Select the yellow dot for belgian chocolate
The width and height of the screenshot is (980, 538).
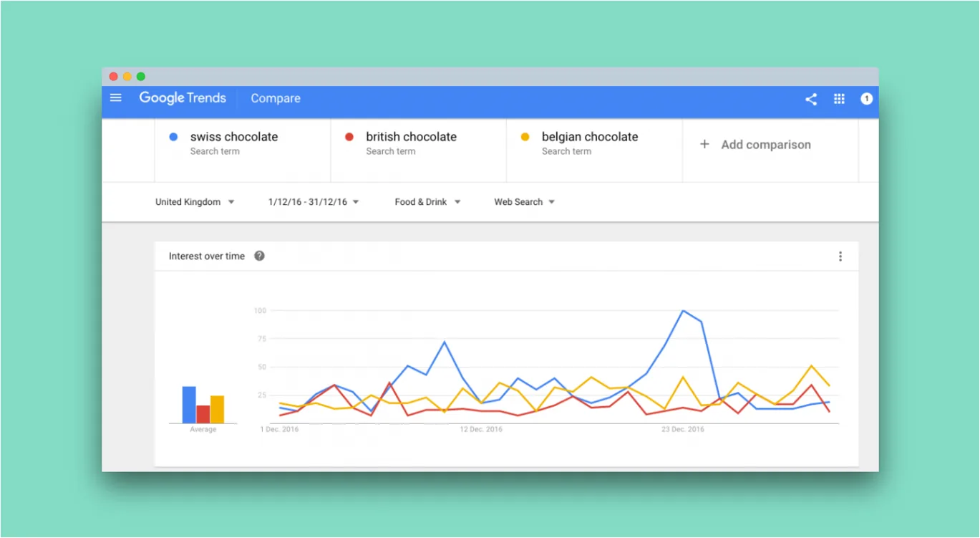525,136
